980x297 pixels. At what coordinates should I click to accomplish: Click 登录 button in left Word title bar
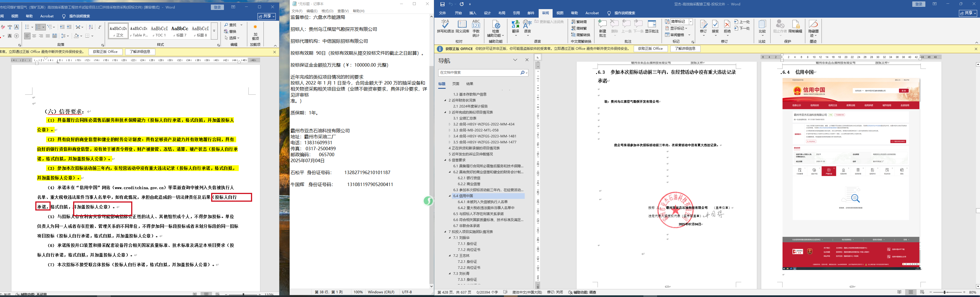(217, 7)
